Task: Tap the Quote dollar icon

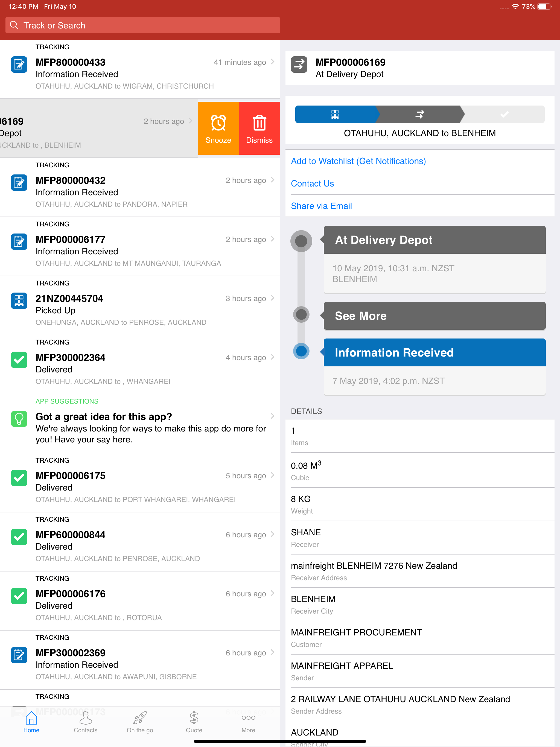Action: tap(194, 718)
